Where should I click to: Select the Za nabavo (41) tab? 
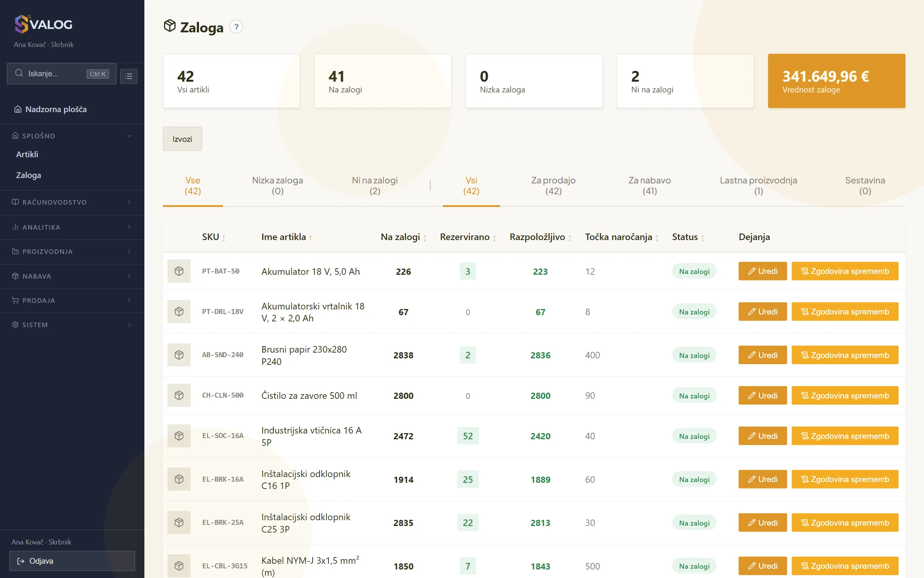[x=649, y=186]
